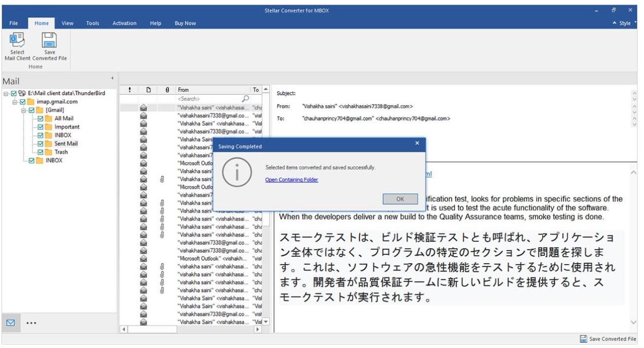Click the Open Containing Folder link
This screenshot has height=348, width=644.
pos(292,180)
